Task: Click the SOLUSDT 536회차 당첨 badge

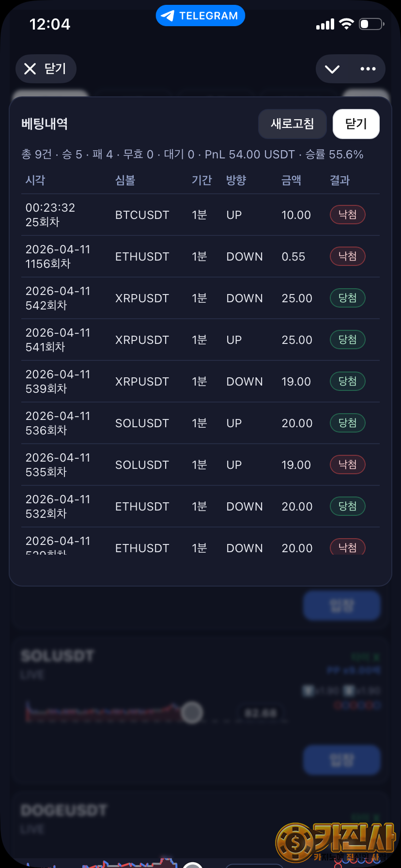Action: point(347,423)
